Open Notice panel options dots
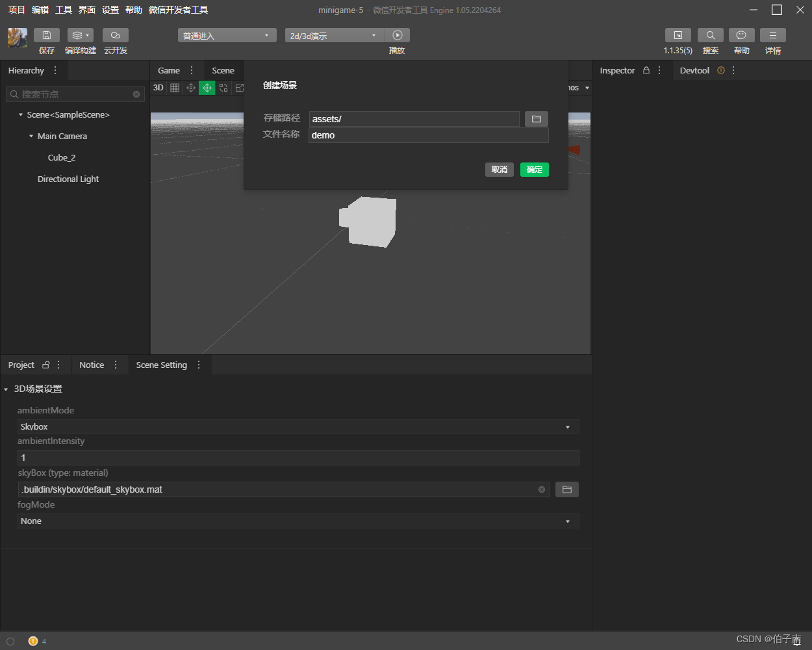 tap(116, 365)
